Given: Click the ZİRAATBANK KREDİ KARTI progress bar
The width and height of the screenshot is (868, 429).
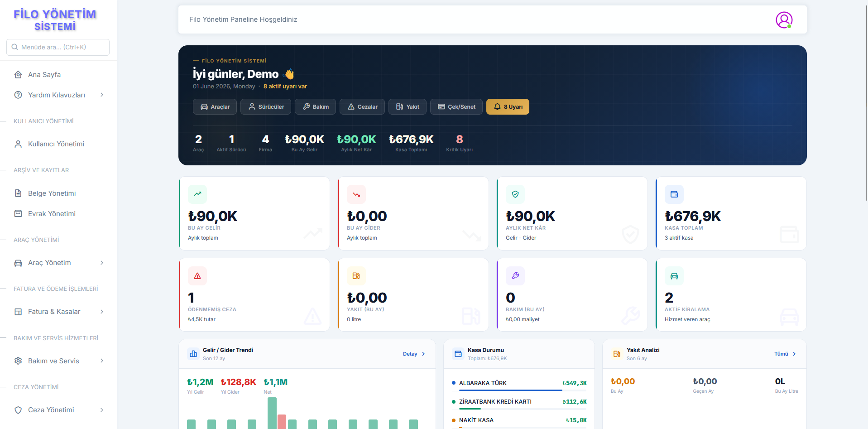Looking at the screenshot, I should (x=523, y=409).
